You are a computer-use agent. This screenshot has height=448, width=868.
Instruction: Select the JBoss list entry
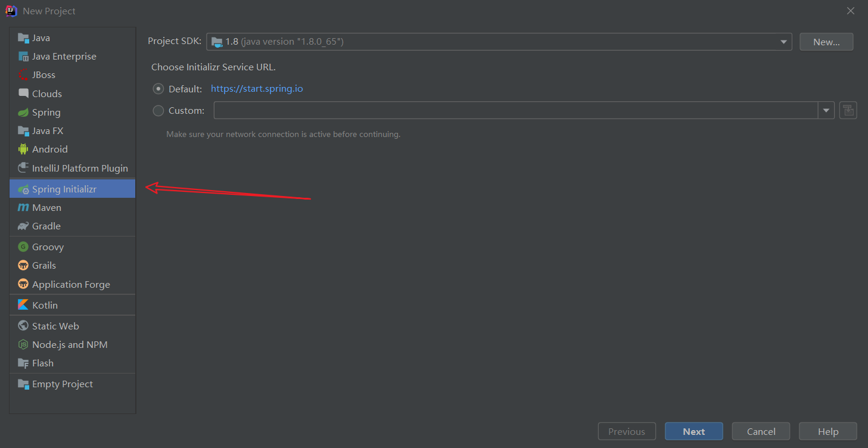coord(73,75)
